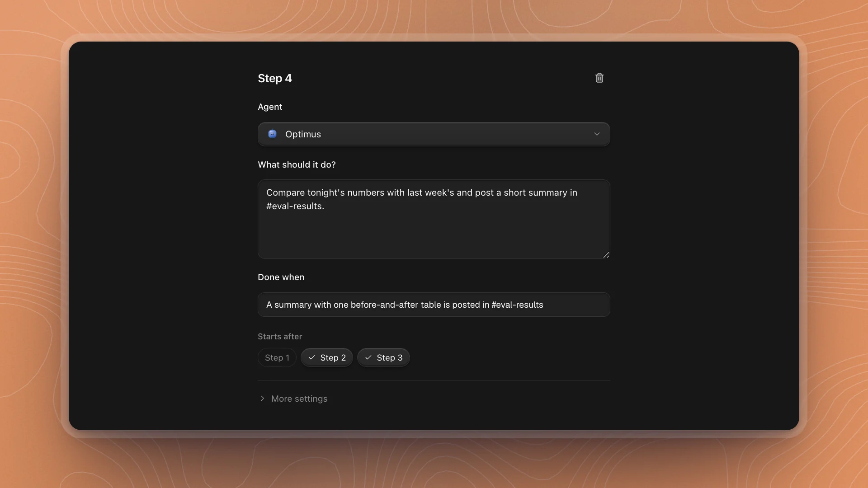This screenshot has height=488, width=868.
Task: Deselect the Step 3 dependency chip
Action: pyautogui.click(x=383, y=357)
